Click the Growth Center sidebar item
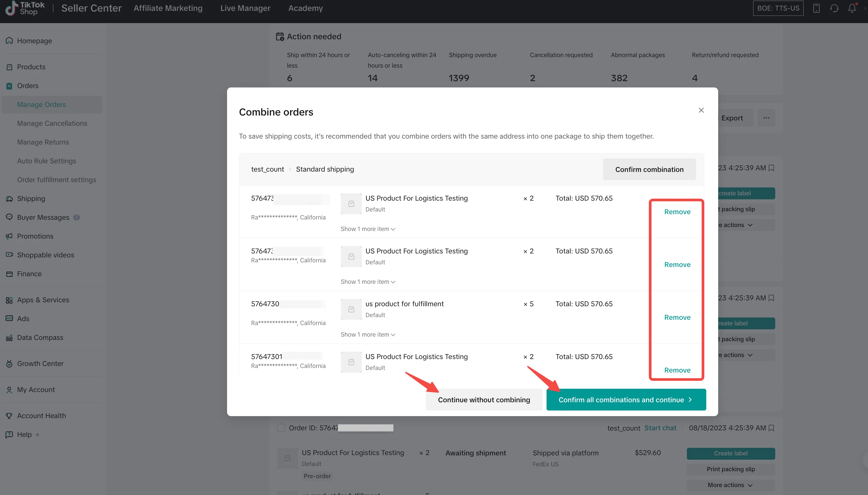The width and height of the screenshot is (868, 495). [40, 363]
